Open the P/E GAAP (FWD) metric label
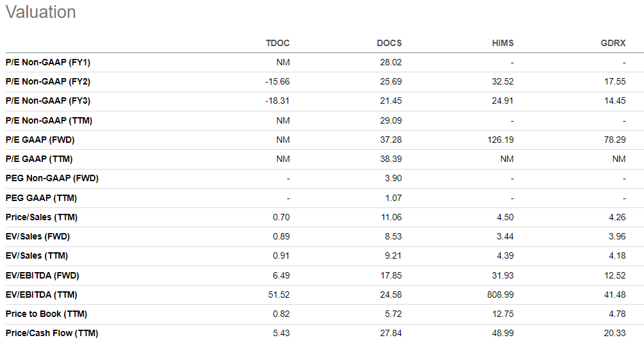 point(40,140)
